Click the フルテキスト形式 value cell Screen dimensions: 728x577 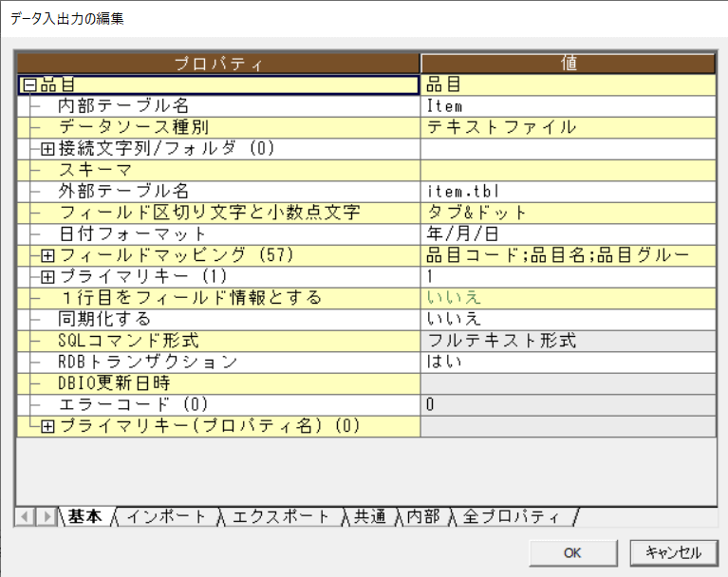point(569,342)
